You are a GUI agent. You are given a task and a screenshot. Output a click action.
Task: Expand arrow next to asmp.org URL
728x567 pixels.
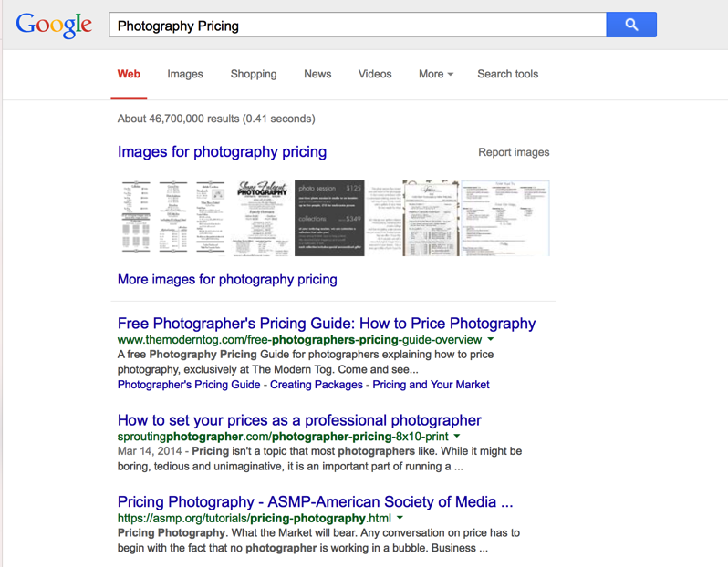(x=400, y=518)
